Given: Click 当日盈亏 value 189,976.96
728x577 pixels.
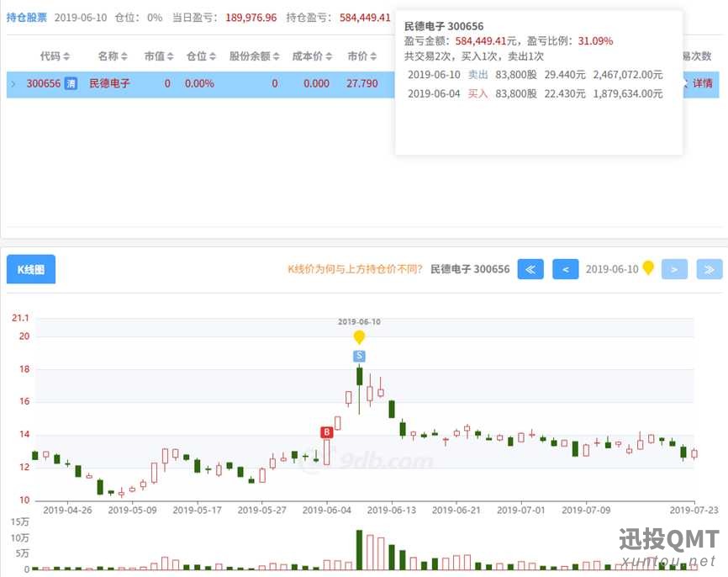Looking at the screenshot, I should tap(251, 18).
